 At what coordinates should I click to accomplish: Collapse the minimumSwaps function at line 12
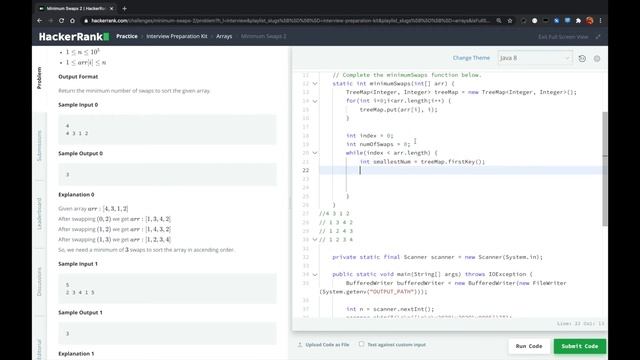point(315,84)
